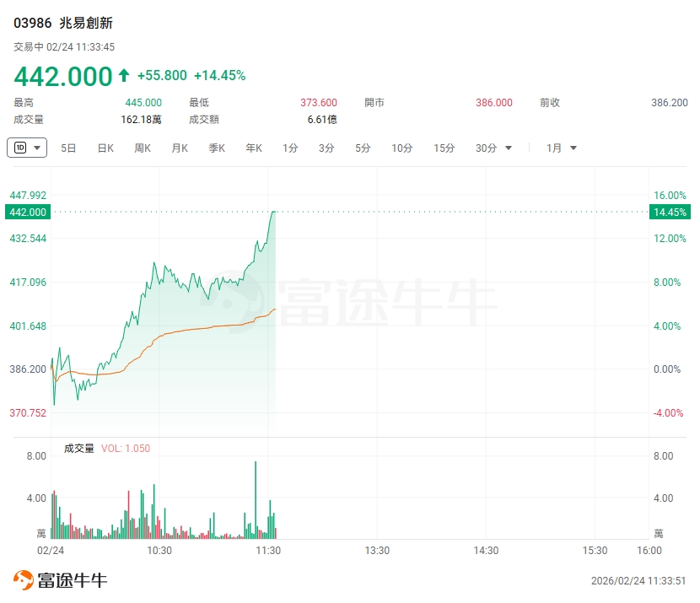Screen dimensions: 700x603
Task: Expand the 1月 range dropdown
Action: click(x=562, y=148)
